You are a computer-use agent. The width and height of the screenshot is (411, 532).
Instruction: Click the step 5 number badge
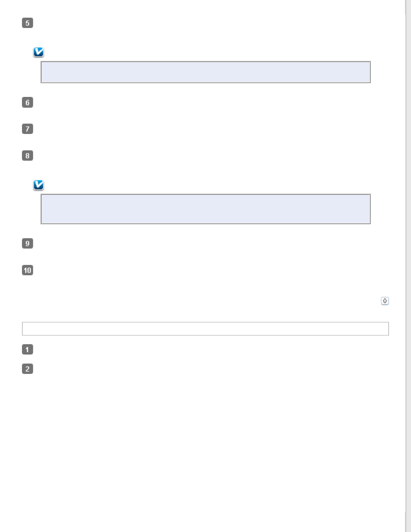pyautogui.click(x=28, y=23)
